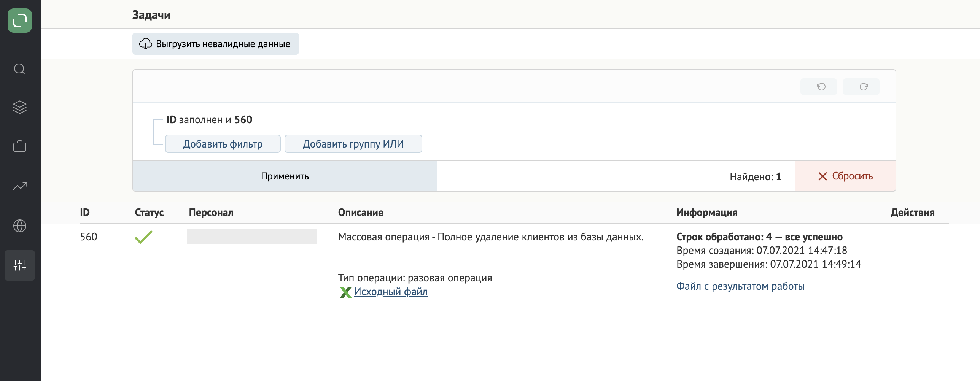Click the Сбросить reset button
This screenshot has height=381, width=980.
click(x=845, y=176)
